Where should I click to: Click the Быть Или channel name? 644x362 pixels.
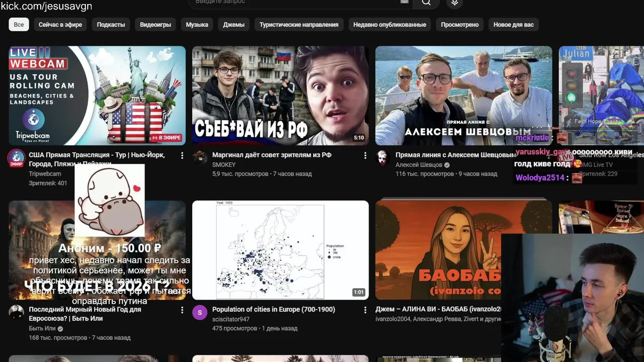point(42,328)
